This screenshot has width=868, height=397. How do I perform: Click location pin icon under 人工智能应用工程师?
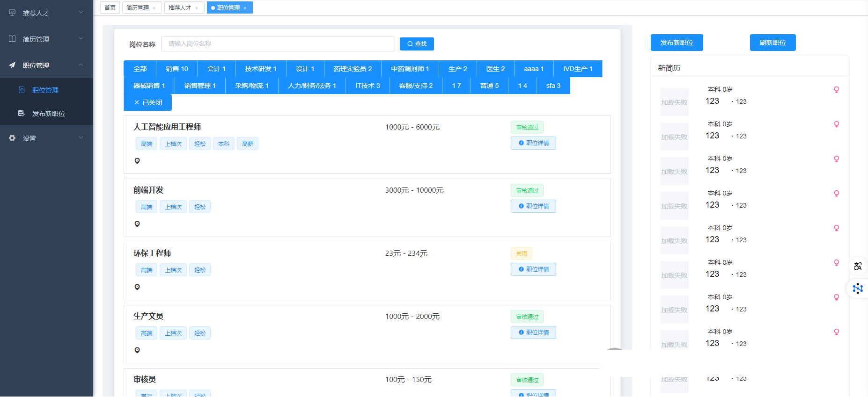coord(137,161)
